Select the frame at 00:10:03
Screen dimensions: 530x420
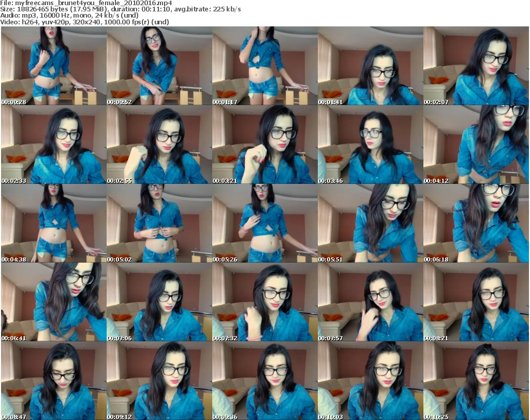(x=371, y=381)
